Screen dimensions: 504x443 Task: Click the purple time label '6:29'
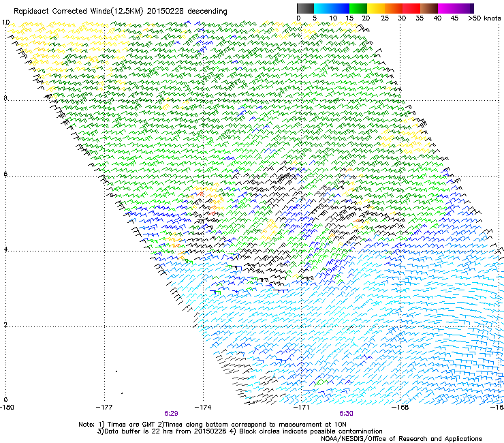click(172, 414)
